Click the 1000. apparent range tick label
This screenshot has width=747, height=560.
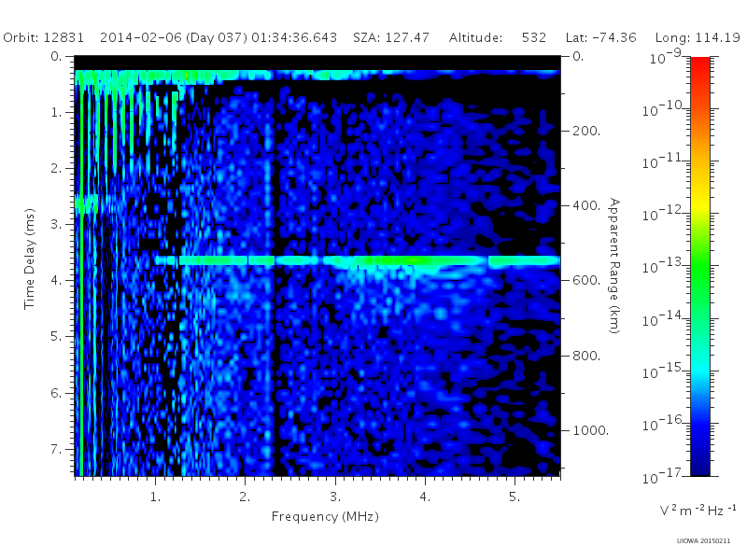(590, 430)
